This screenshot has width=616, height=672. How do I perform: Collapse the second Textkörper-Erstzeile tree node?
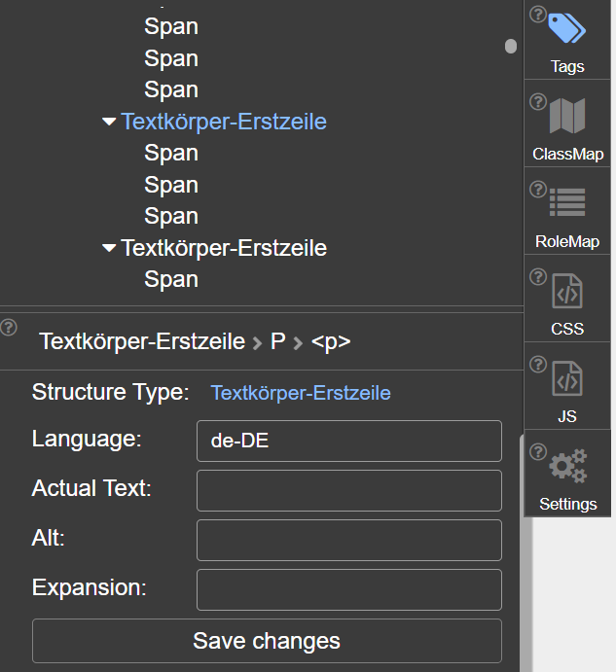tap(108, 249)
